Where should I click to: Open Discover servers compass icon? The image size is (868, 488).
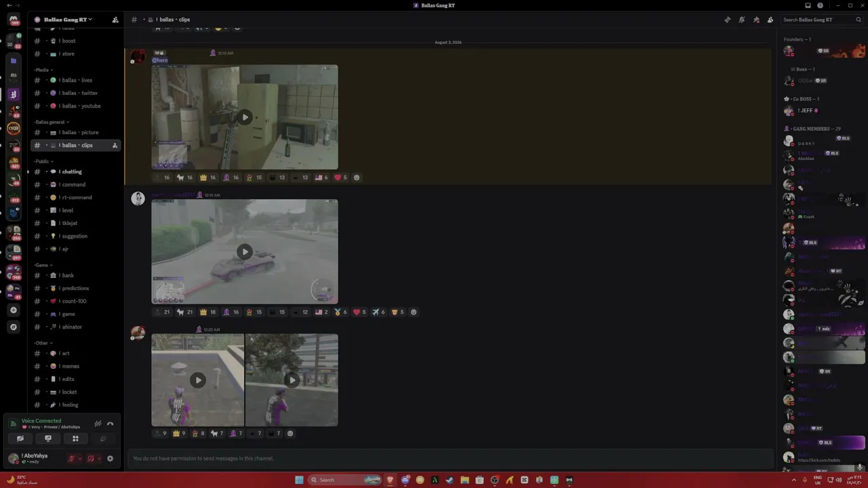point(14,327)
